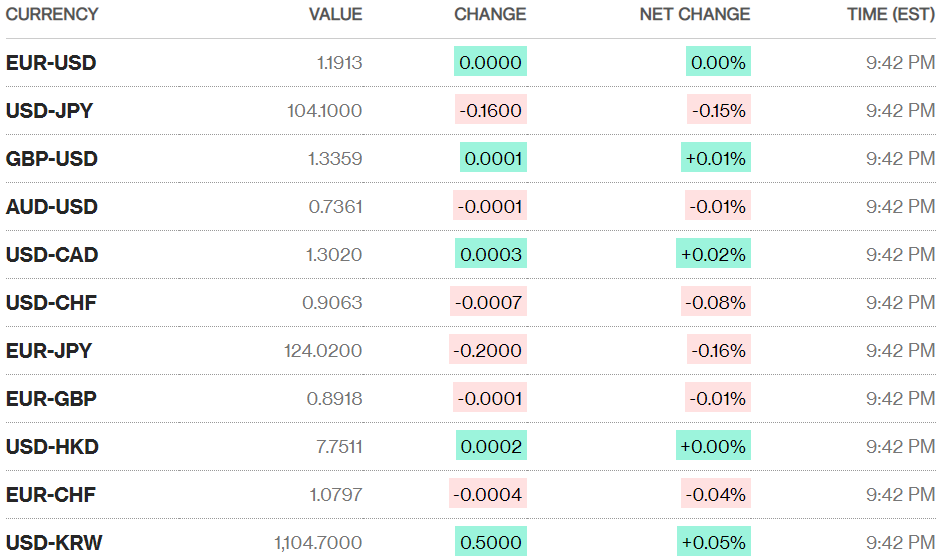Select the GBP-USD currency row link

pos(52,159)
